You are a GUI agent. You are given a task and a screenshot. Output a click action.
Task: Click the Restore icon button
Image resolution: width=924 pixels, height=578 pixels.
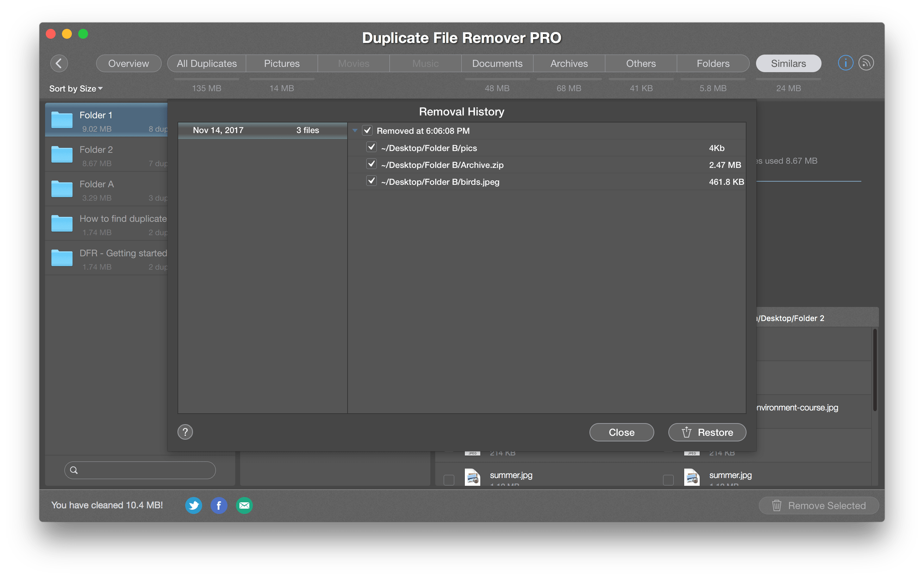click(708, 432)
